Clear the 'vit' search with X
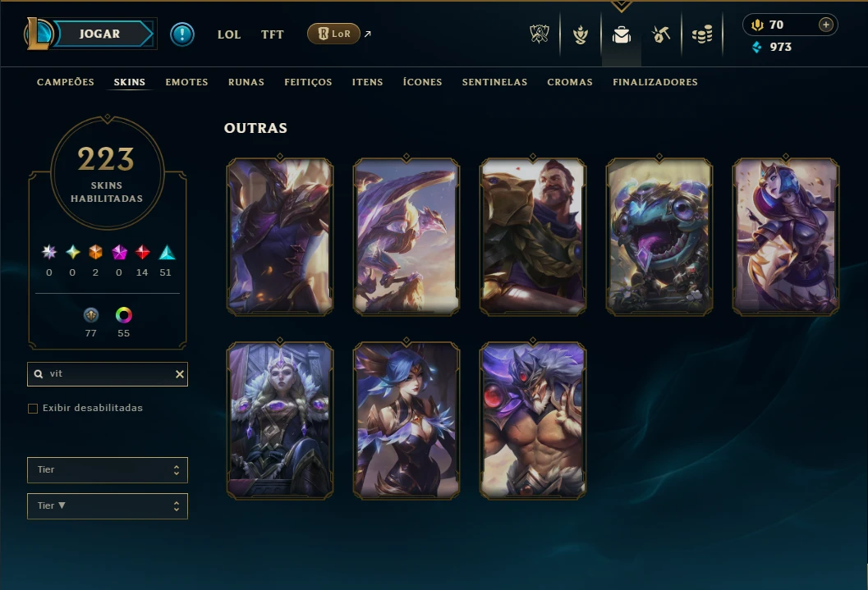 point(179,374)
